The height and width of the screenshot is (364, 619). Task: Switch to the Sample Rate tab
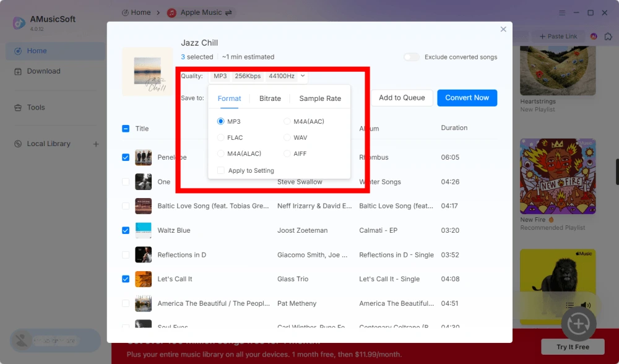pyautogui.click(x=320, y=98)
